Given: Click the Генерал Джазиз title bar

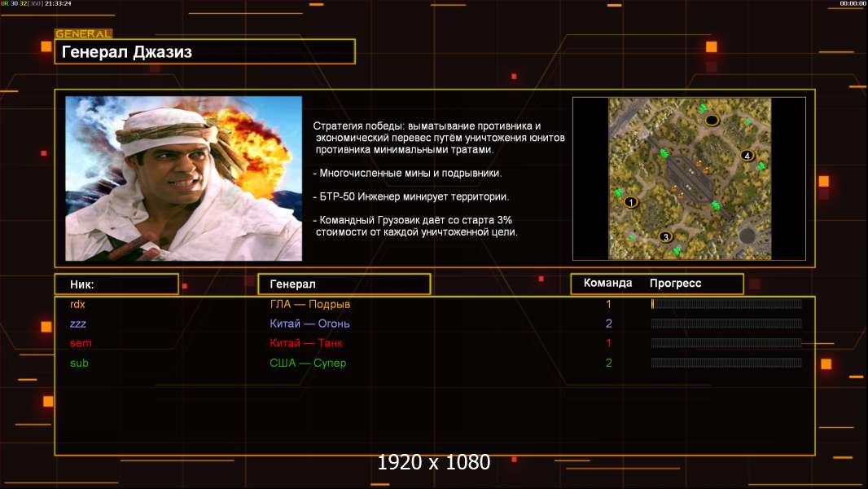Looking at the screenshot, I should (x=204, y=52).
